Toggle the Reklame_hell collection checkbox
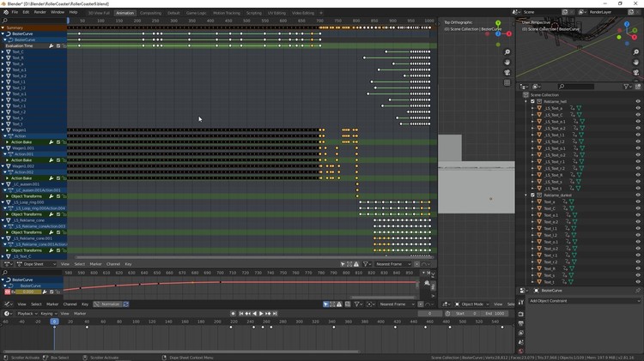 [x=532, y=101]
